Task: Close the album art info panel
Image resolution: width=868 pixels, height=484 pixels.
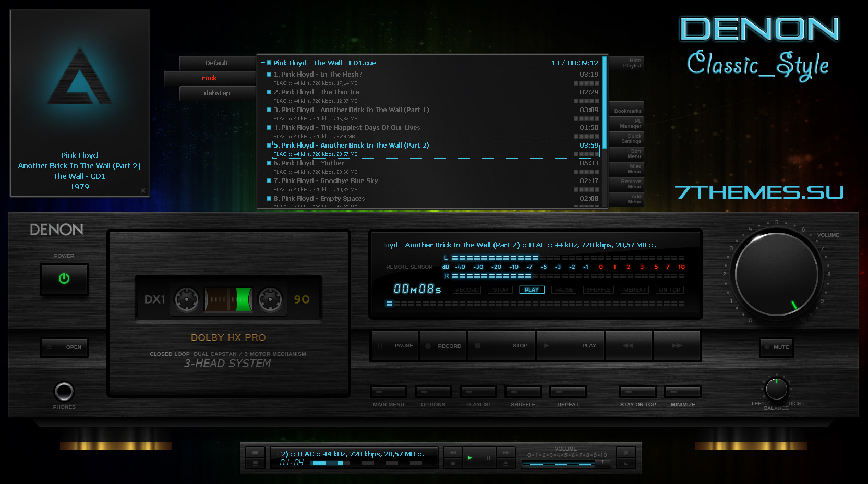Action: pyautogui.click(x=143, y=191)
